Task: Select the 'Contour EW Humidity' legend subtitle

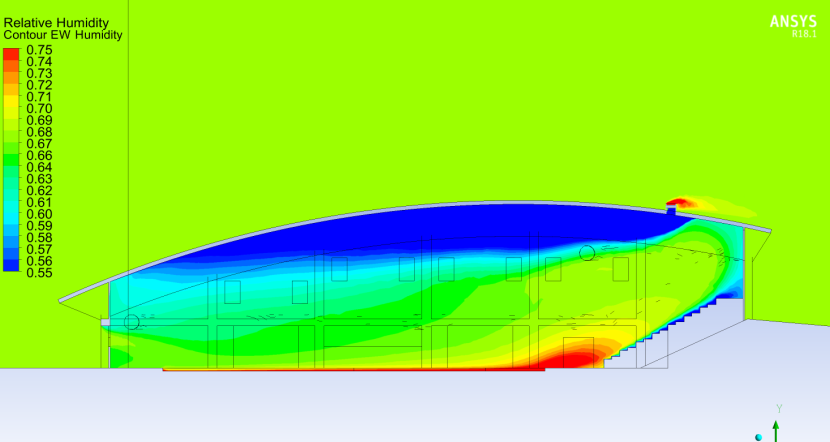Action: 63,35
